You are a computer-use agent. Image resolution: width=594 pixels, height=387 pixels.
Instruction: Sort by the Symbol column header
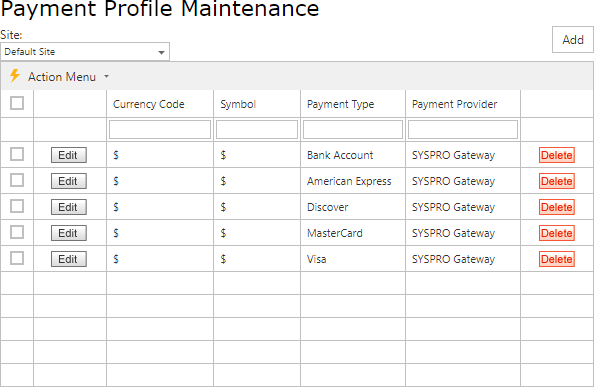[238, 104]
